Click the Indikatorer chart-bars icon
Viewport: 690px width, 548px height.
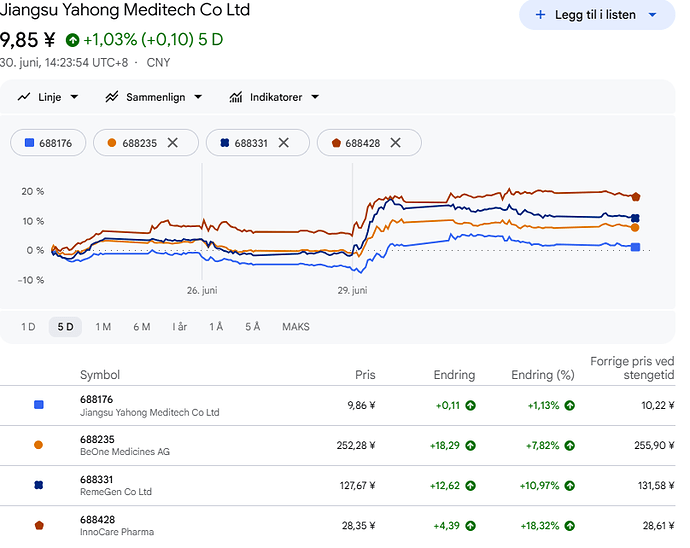coord(236,97)
